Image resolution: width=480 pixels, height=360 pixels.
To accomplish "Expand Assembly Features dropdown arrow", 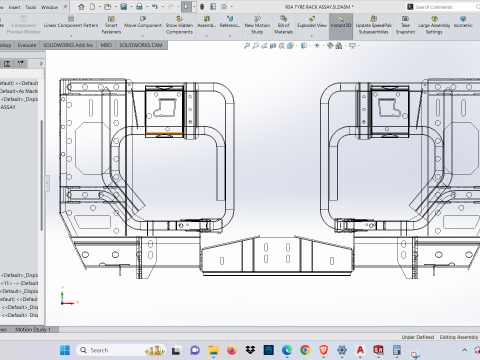I will point(207,35).
